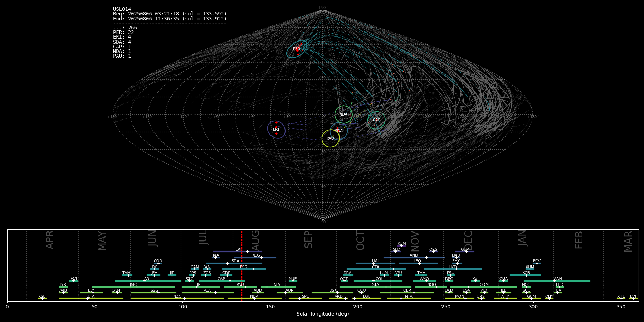Select the MON shower label in timeline
The height and width of the screenshot is (322, 644).
pos(460,297)
